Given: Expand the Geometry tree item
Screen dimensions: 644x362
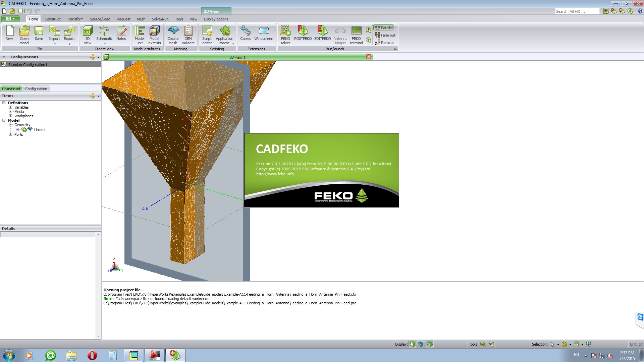Looking at the screenshot, I should click(x=10, y=125).
